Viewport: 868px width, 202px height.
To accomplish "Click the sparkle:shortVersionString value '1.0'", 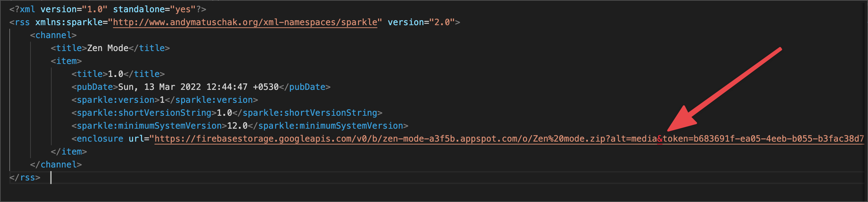I will [x=225, y=113].
